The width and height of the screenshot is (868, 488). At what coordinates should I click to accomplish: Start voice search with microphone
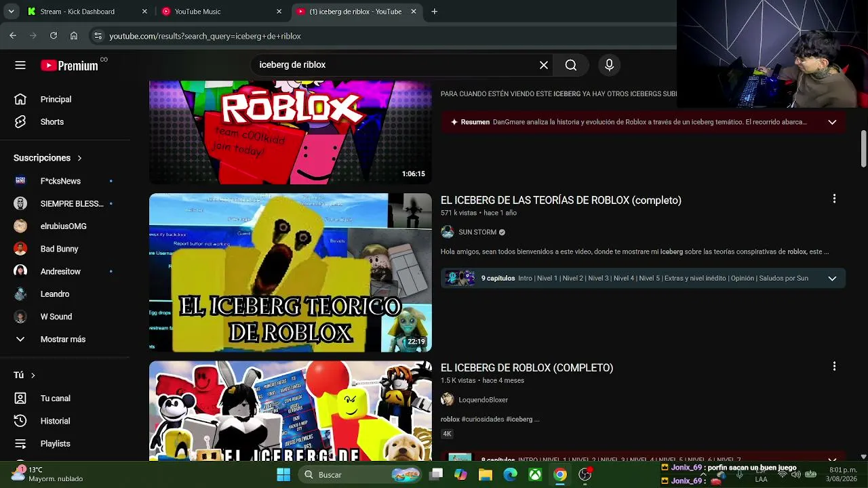point(609,65)
